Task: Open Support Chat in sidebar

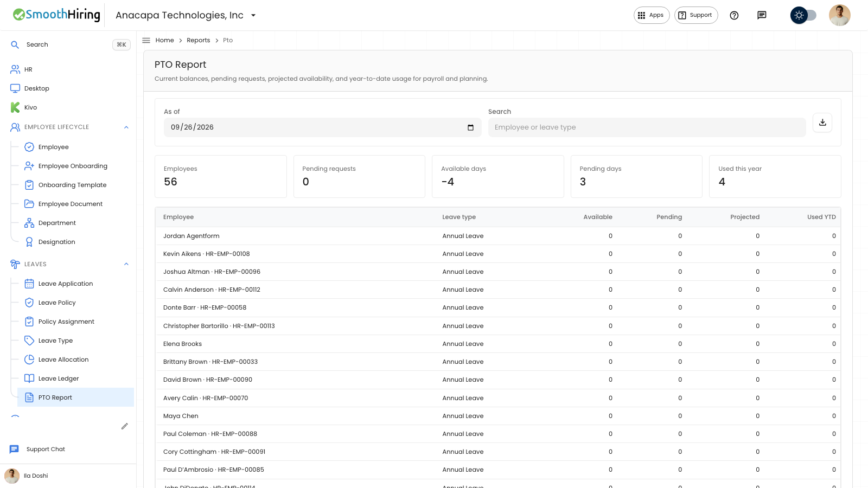Action: tap(46, 449)
